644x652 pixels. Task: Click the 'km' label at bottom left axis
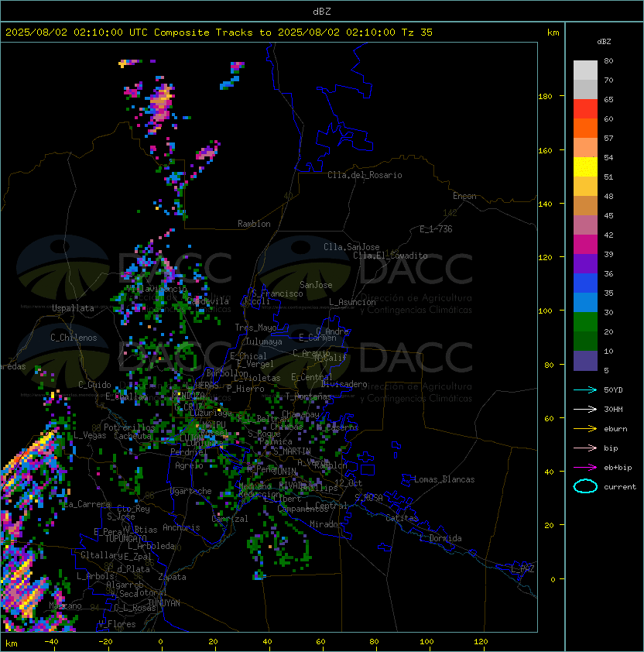12,643
